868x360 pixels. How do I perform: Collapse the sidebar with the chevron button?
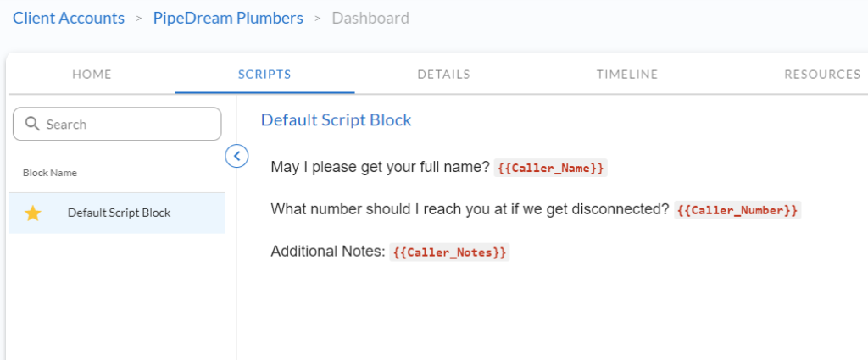click(236, 157)
